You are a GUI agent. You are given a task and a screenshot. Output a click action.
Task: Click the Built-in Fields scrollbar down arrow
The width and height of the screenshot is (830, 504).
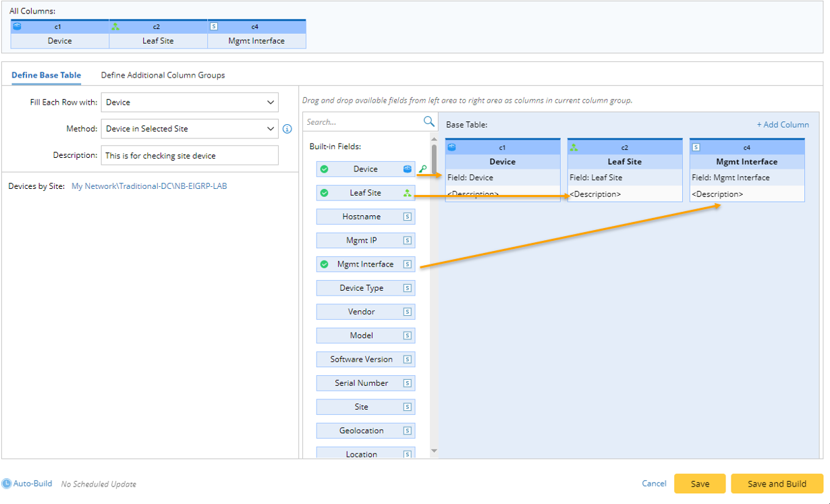(434, 451)
